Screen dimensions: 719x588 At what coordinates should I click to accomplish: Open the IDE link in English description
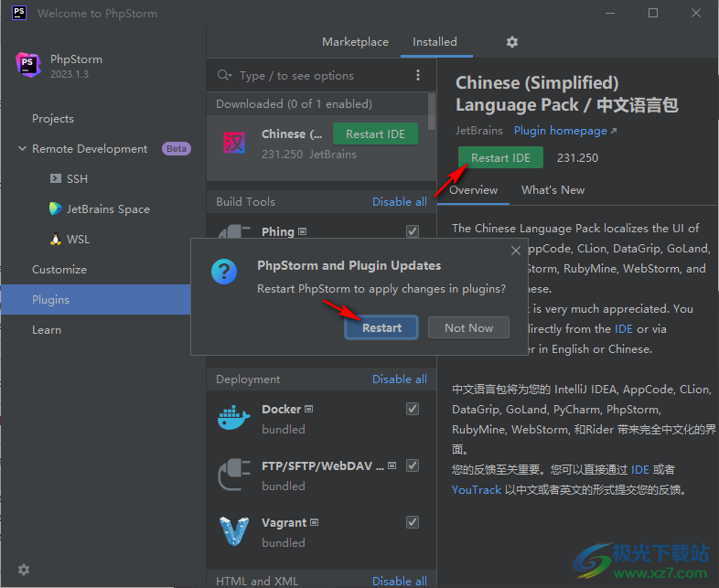623,329
